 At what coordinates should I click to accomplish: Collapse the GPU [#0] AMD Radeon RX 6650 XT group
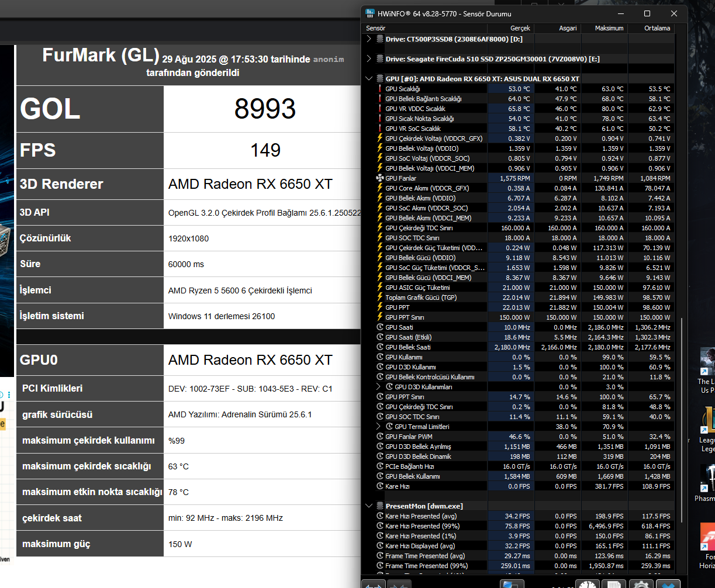pos(368,78)
